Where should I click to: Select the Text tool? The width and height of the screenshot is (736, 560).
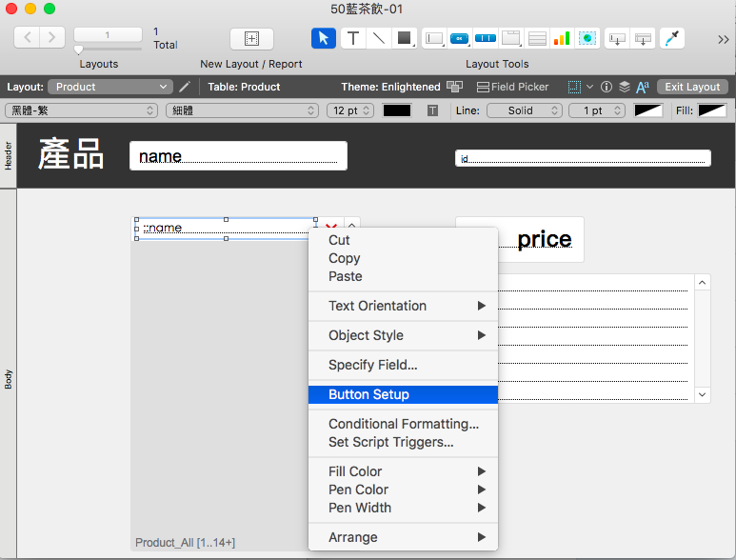coord(353,38)
